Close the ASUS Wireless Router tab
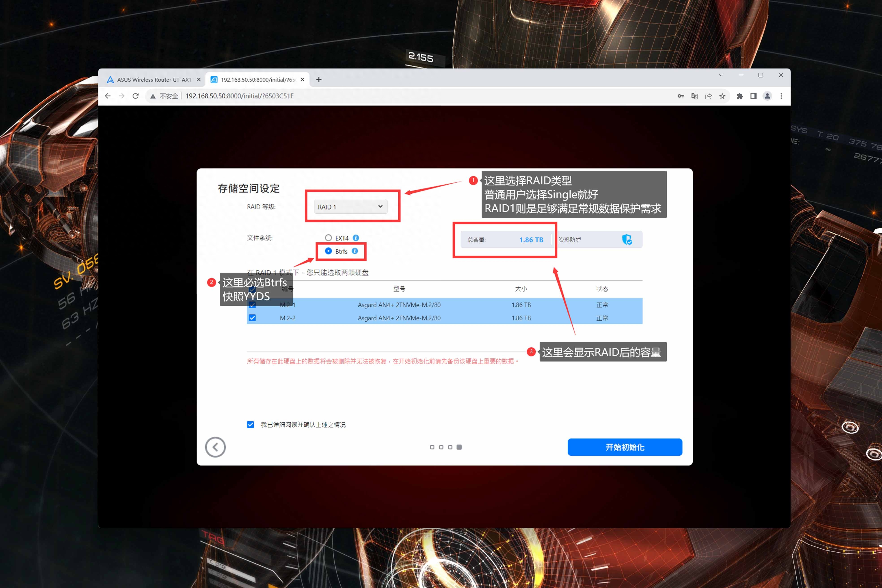 click(x=199, y=80)
